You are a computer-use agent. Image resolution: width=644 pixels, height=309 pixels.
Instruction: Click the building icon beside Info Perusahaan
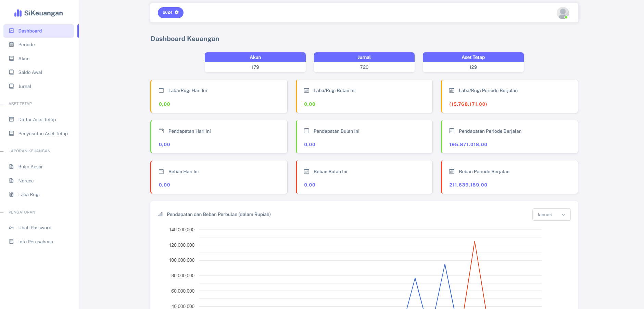pyautogui.click(x=11, y=242)
